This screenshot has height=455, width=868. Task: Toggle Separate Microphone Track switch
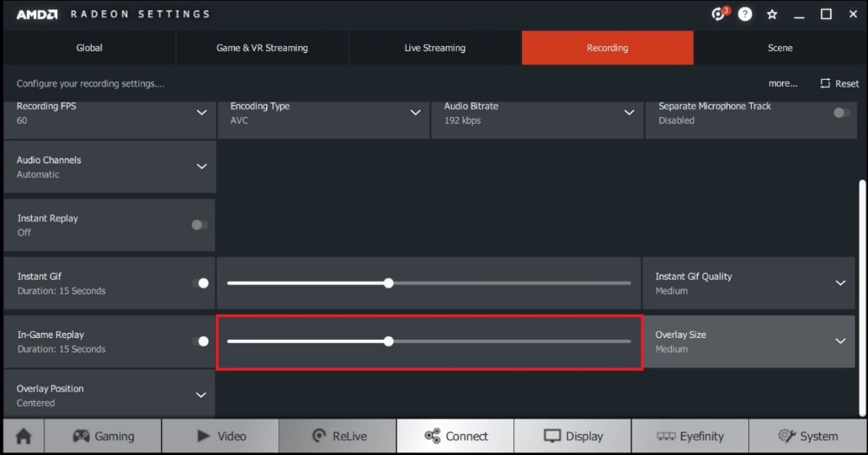click(x=841, y=113)
